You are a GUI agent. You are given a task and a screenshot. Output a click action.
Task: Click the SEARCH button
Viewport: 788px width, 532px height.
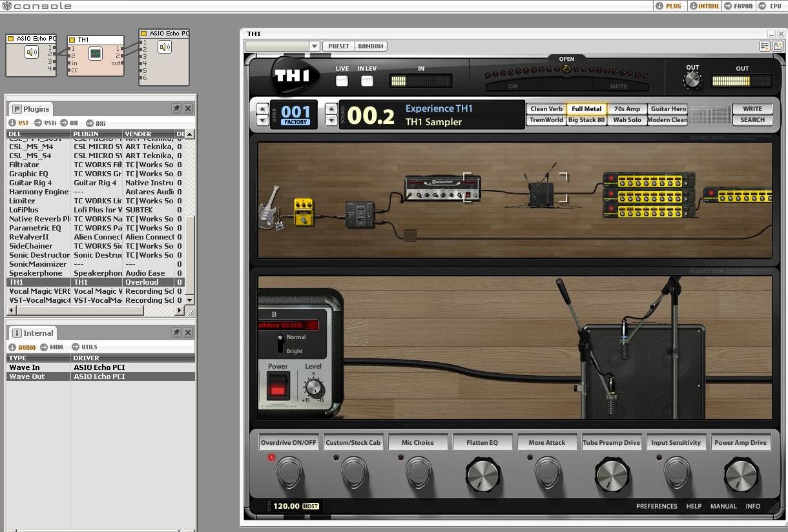tap(752, 119)
